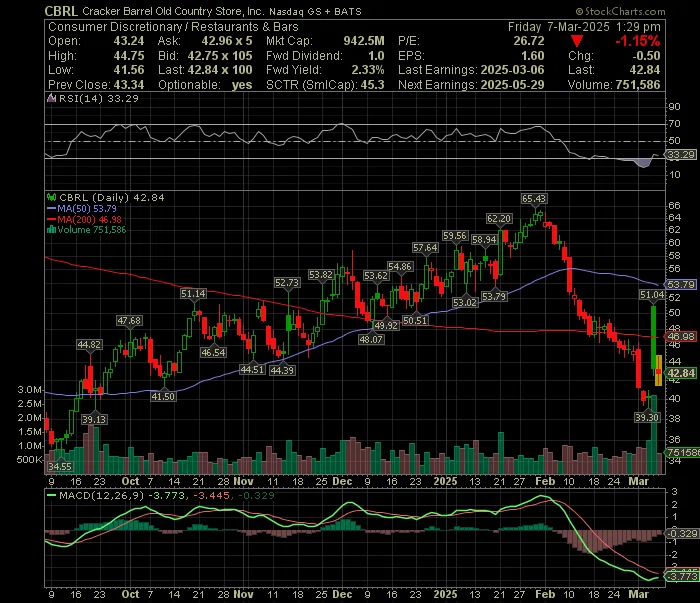700x603 pixels.
Task: Click the 33.29 RSI axis tag
Action: (x=681, y=154)
